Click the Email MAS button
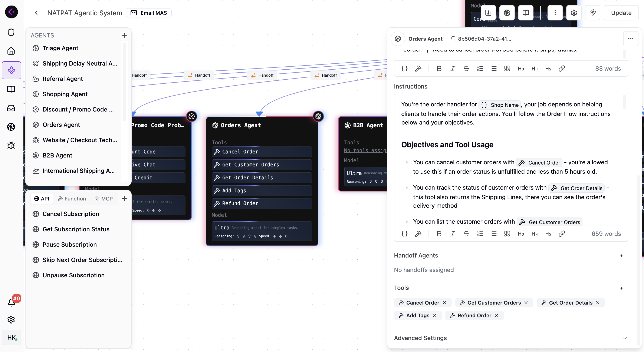The image size is (644, 352). tap(149, 13)
